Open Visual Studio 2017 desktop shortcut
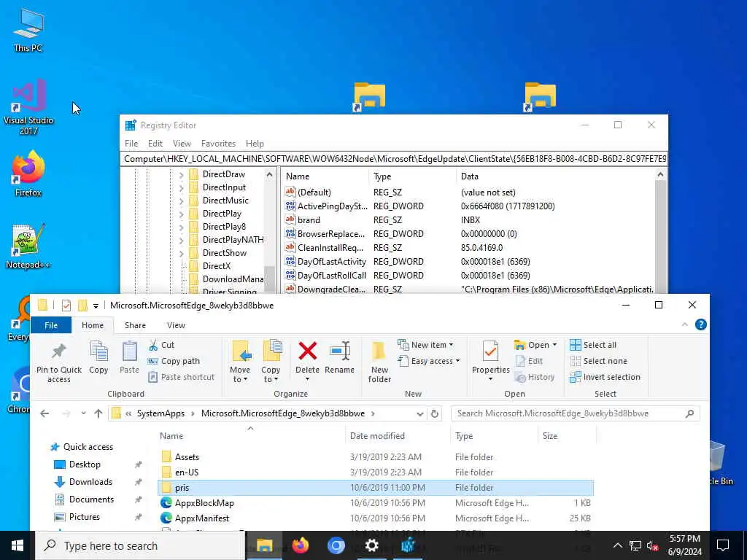The width and height of the screenshot is (747, 560). (x=28, y=107)
